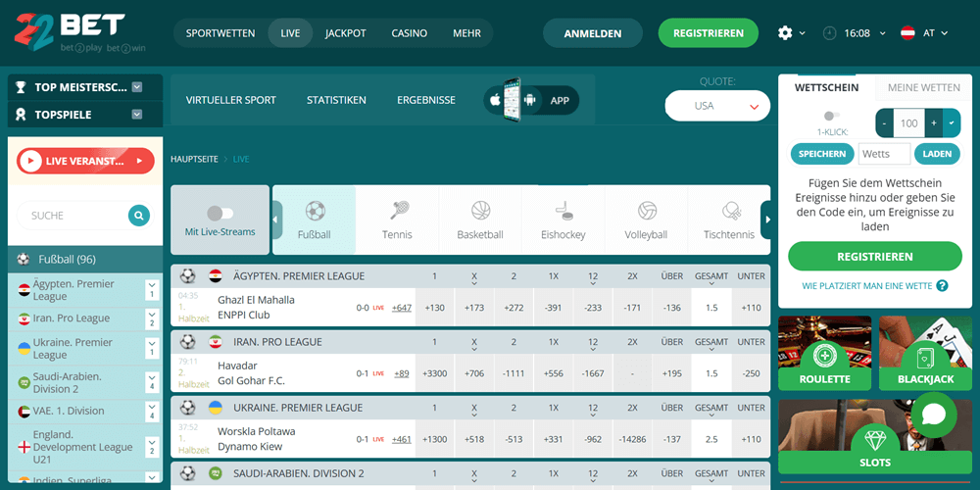Click the Speichern button
980x490 pixels.
(822, 154)
